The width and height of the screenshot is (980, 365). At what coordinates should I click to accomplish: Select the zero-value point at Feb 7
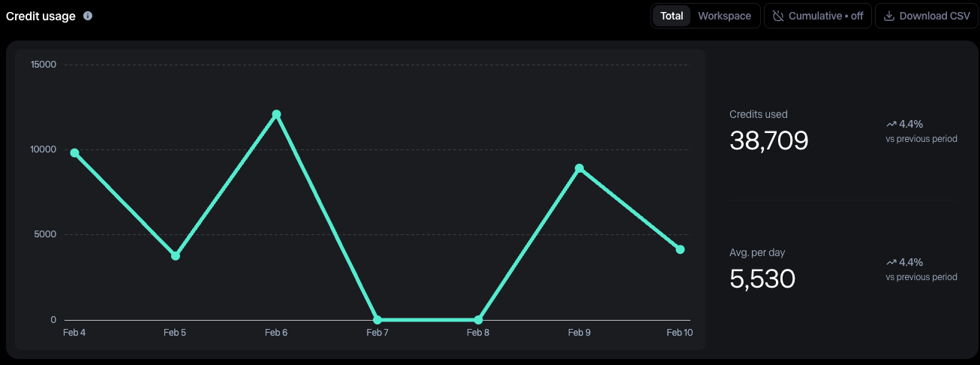377,320
